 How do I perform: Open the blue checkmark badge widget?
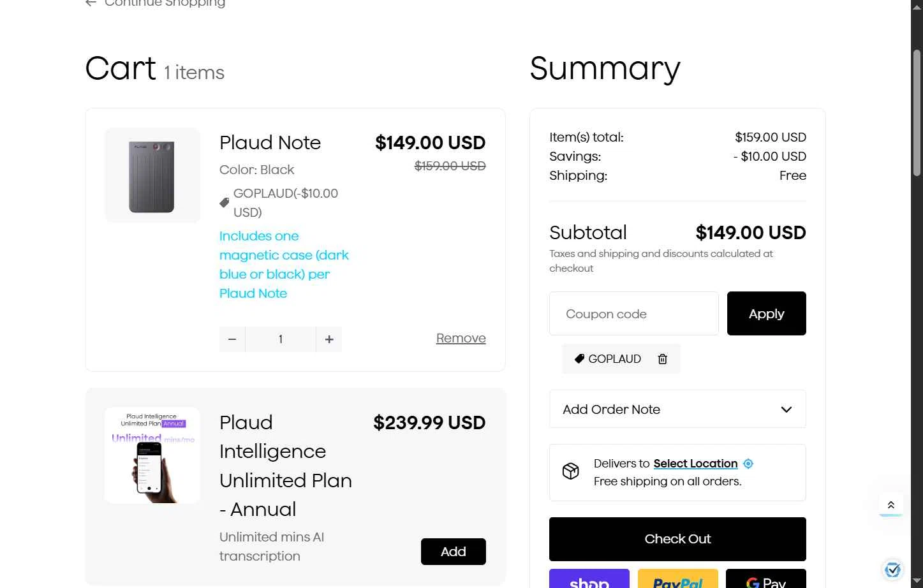(893, 569)
